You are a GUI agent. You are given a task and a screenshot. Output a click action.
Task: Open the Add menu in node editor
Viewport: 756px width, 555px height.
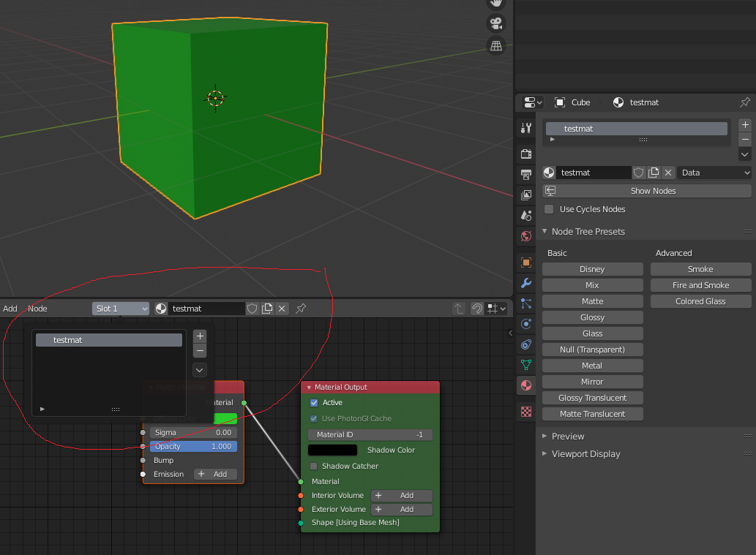10,309
